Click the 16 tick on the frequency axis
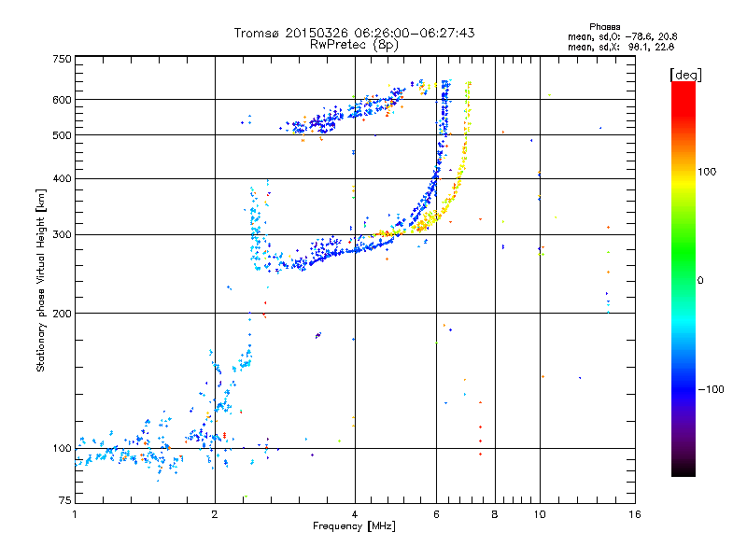Viewport: 747px width, 560px height. coord(634,514)
